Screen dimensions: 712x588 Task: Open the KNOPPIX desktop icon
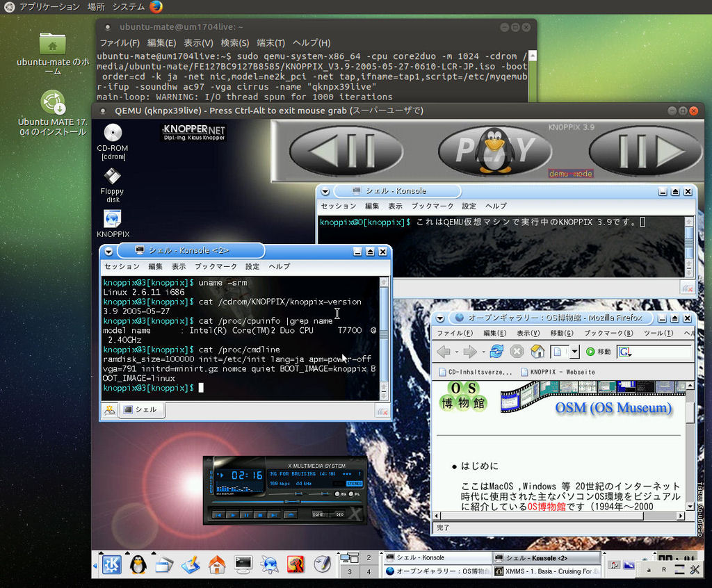(x=113, y=224)
